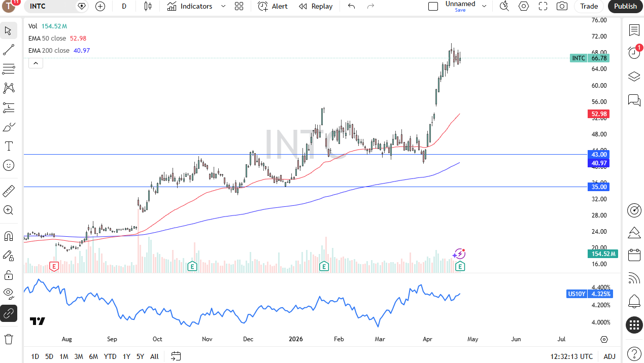Take a chart snapshot with camera

click(562, 6)
